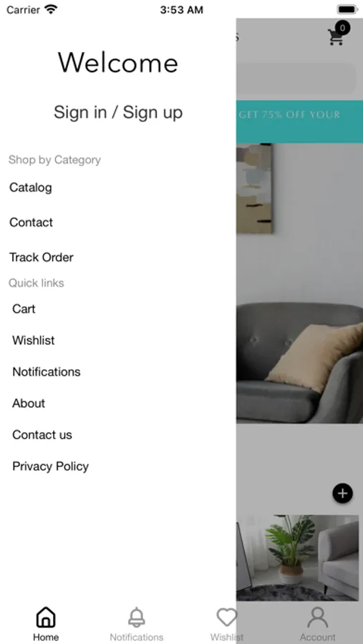
Task: Select Contact under Shop by Category
Action: pyautogui.click(x=32, y=223)
